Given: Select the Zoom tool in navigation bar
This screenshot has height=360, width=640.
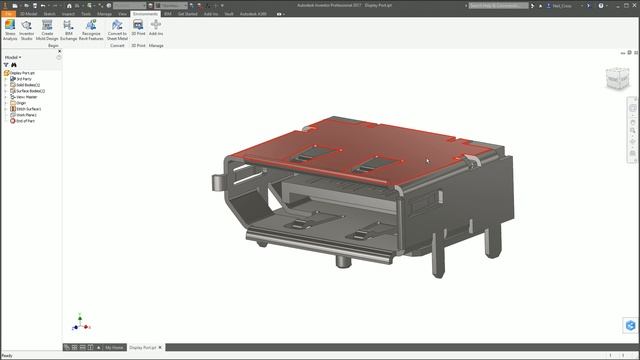Looking at the screenshot, I should (x=633, y=131).
